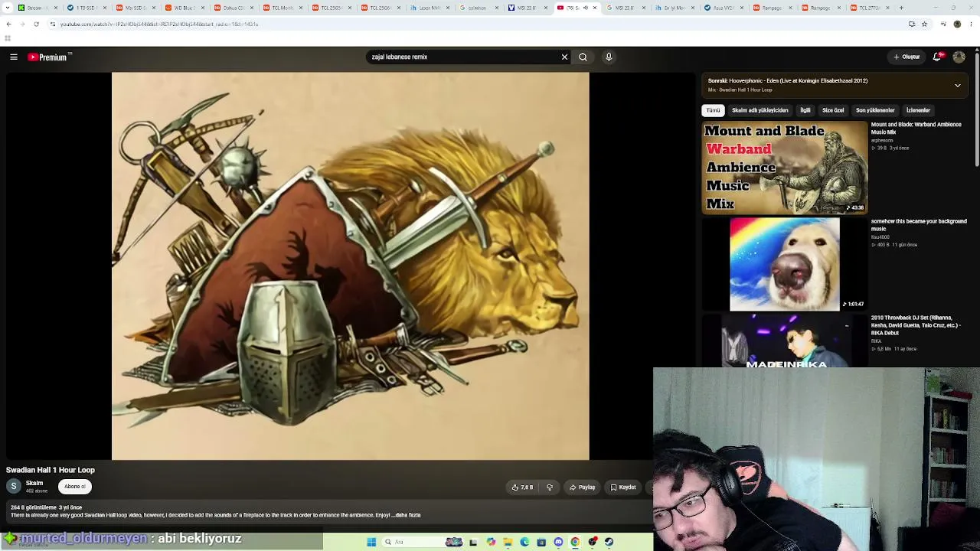Select the 'Son yüklenenler' filter chip
The image size is (980, 551).
pos(875,110)
